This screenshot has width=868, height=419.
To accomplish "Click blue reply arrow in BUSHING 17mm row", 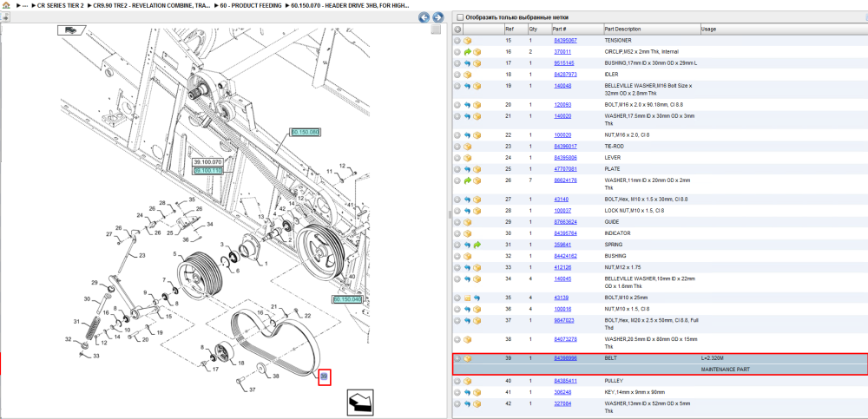I will pos(468,63).
